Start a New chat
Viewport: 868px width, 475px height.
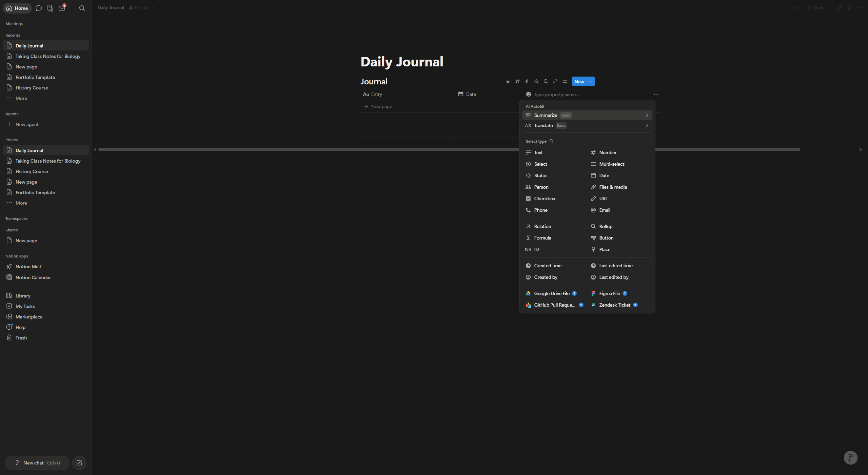[x=37, y=462]
